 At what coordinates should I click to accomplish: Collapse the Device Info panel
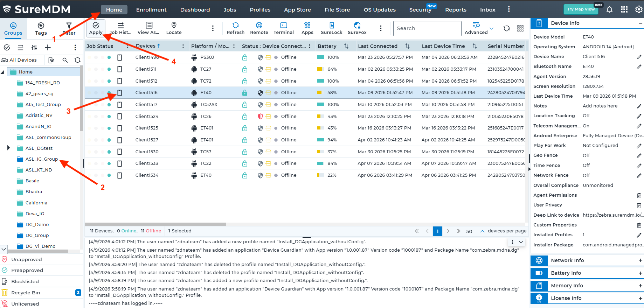click(x=640, y=23)
